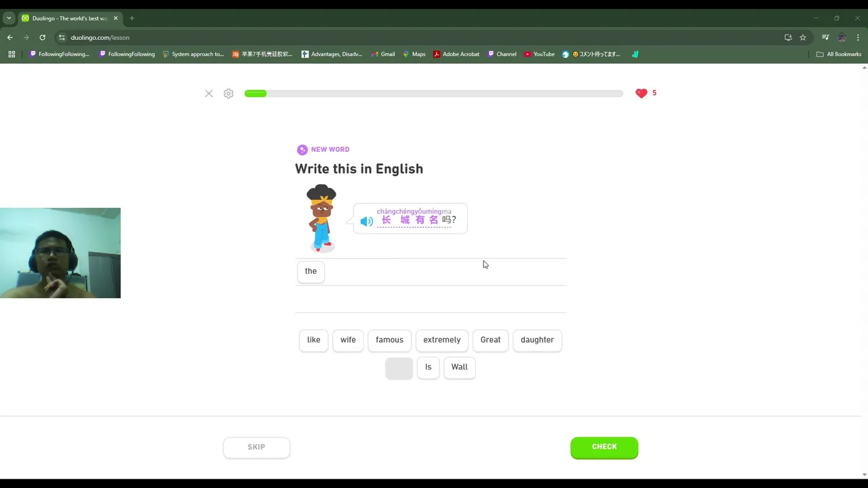This screenshot has width=868, height=488.
Task: Open the Channel Twitch bookmark
Action: point(502,54)
